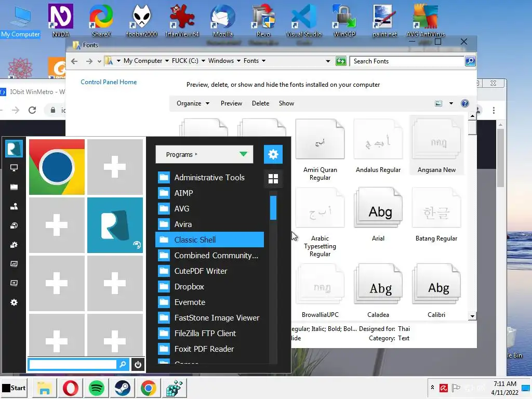Open the Foxit PDF Reader folder
The height and width of the screenshot is (399, 532).
pyautogui.click(x=209, y=349)
